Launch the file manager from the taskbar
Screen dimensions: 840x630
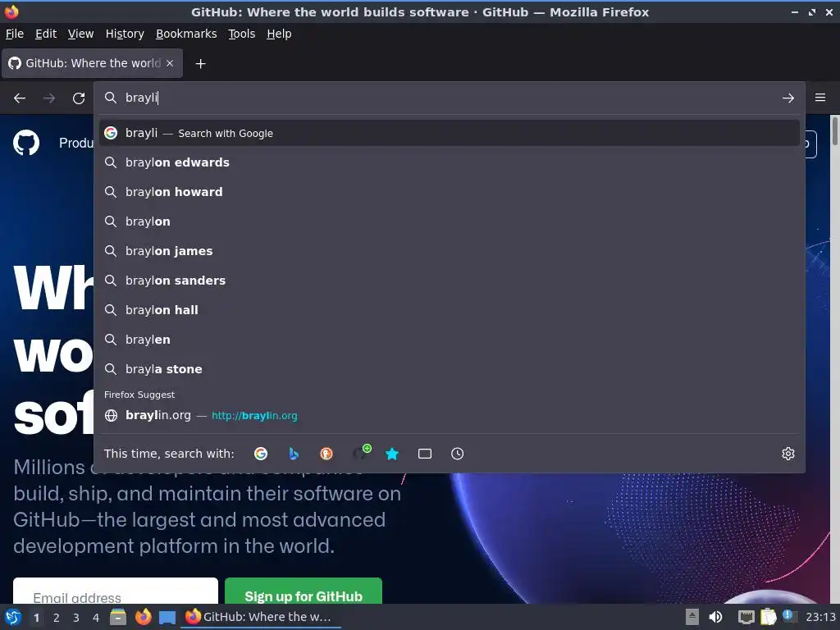118,617
